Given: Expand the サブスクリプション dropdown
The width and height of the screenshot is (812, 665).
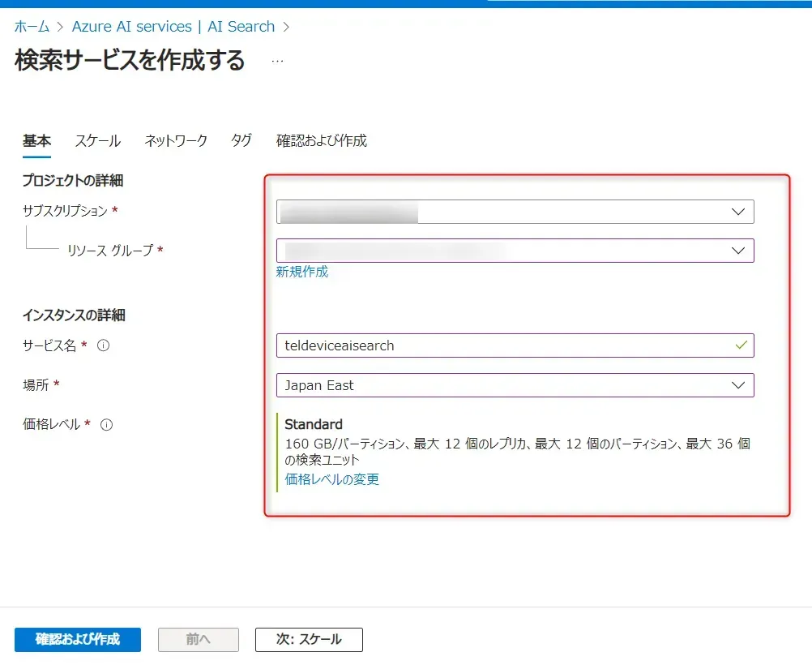Looking at the screenshot, I should (x=515, y=212).
